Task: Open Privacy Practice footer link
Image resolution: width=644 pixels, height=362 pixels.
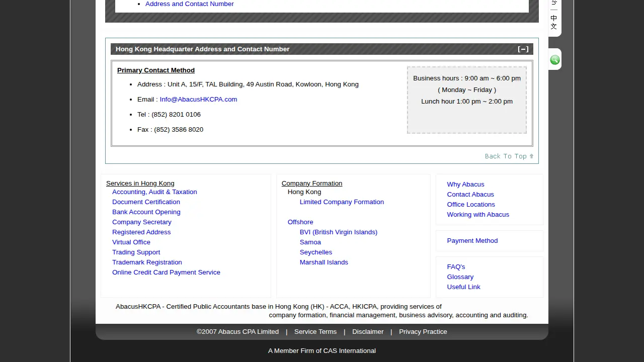Action: click(423, 332)
